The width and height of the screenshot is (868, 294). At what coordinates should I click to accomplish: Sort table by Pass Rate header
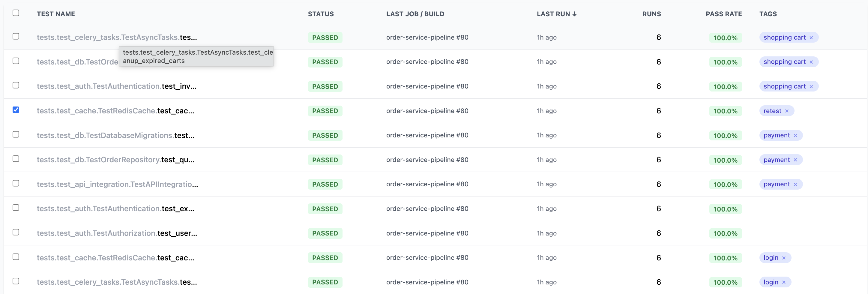(x=723, y=14)
